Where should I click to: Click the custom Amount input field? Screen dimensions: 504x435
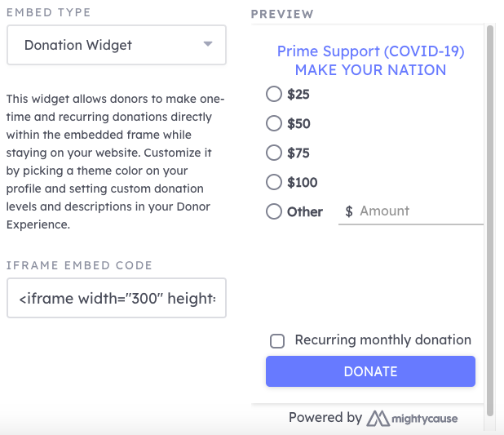[x=411, y=211]
